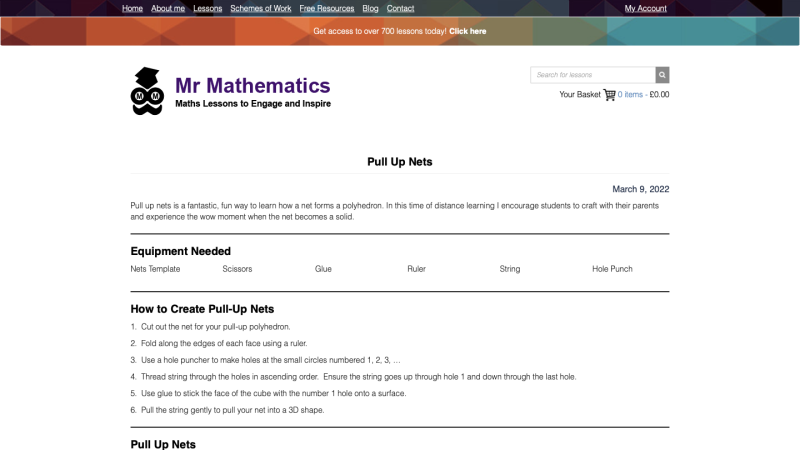800x450 pixels.
Task: Open Schemes of Work
Action: pyautogui.click(x=261, y=8)
